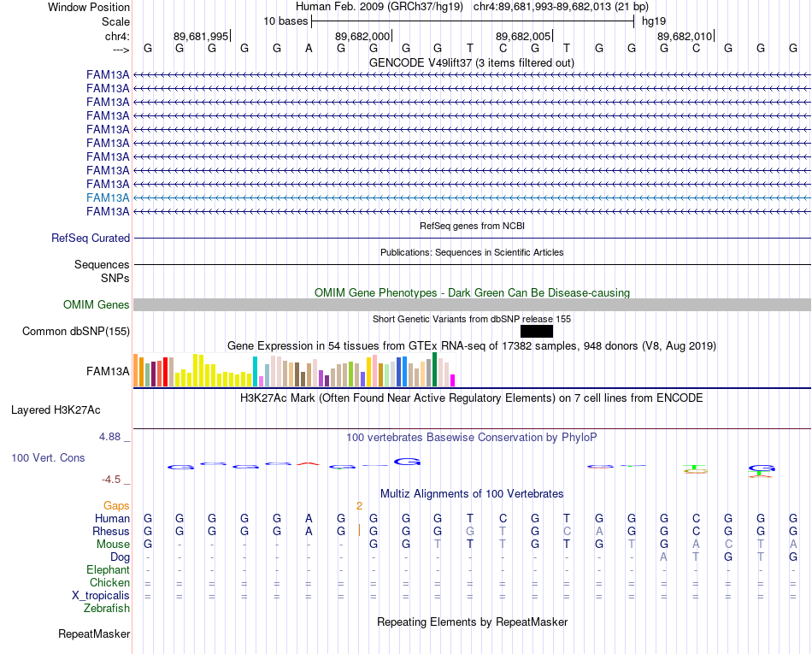The image size is (812, 654).
Task: Click the black dbSNP variant block
Action: [x=537, y=332]
